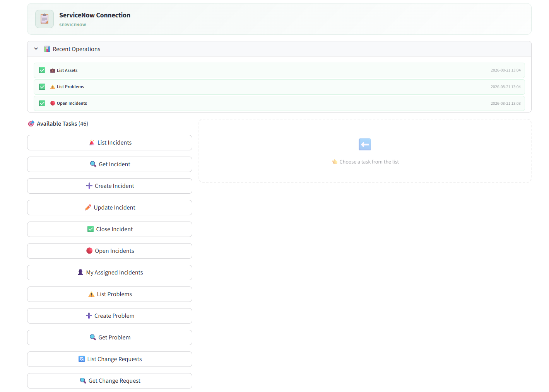The height and width of the screenshot is (392, 549).
Task: Select the Get Change Request task
Action: [x=109, y=381]
